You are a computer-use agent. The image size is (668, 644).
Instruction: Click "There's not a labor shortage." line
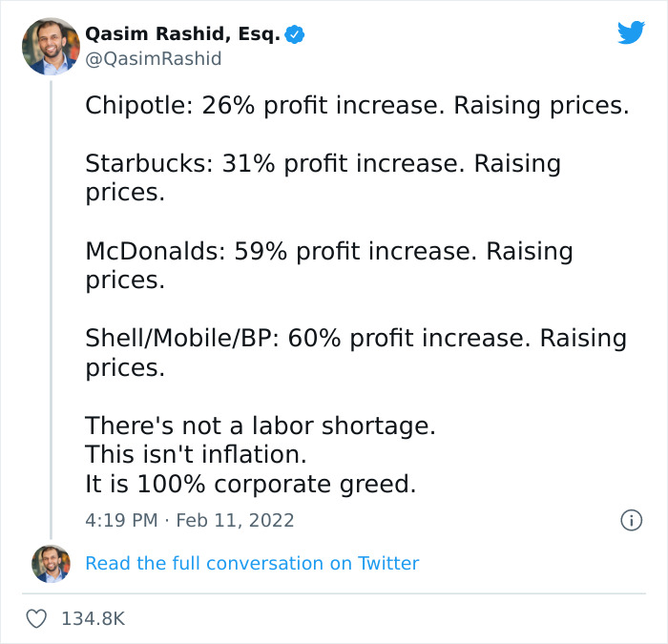click(253, 426)
